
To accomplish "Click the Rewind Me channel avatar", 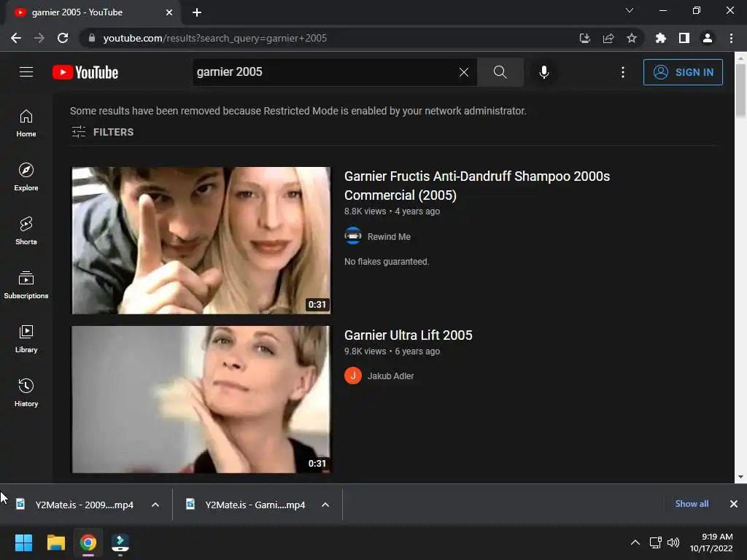I will [x=353, y=236].
